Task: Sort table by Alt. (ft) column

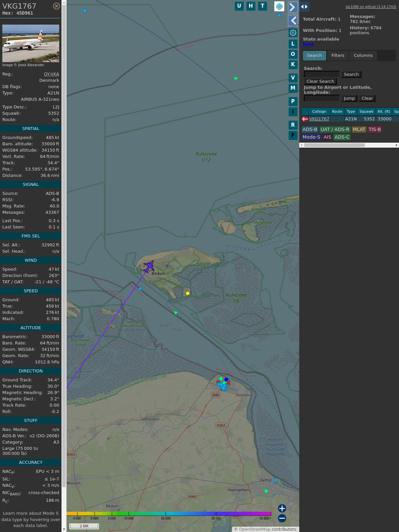Action: pos(384,111)
